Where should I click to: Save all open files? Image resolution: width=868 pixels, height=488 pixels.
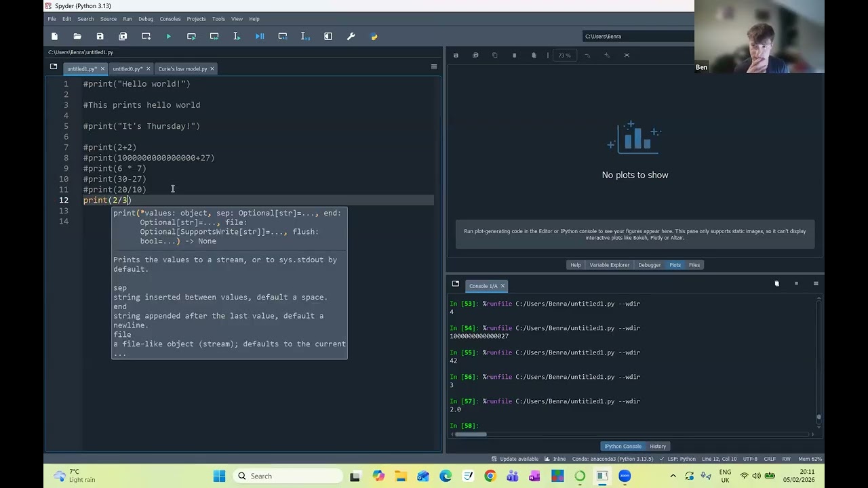coord(123,37)
